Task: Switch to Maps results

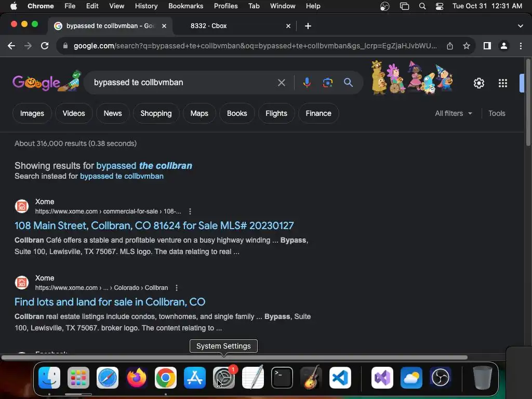Action: (x=199, y=113)
